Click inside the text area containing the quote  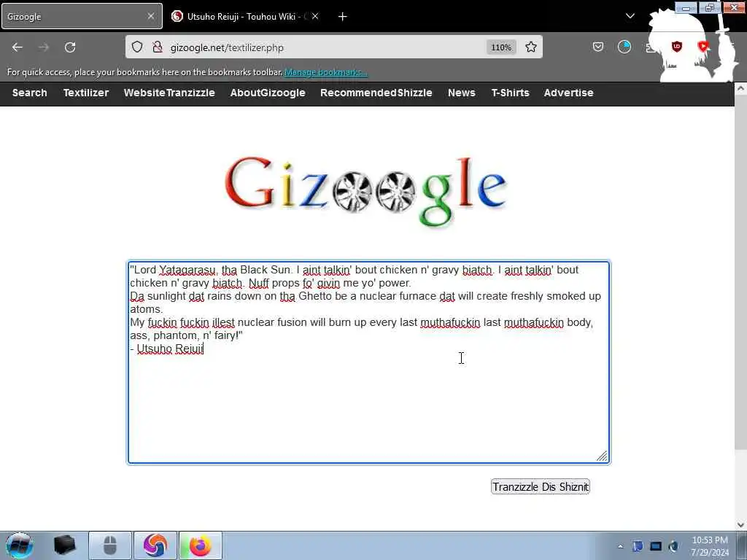[368, 362]
